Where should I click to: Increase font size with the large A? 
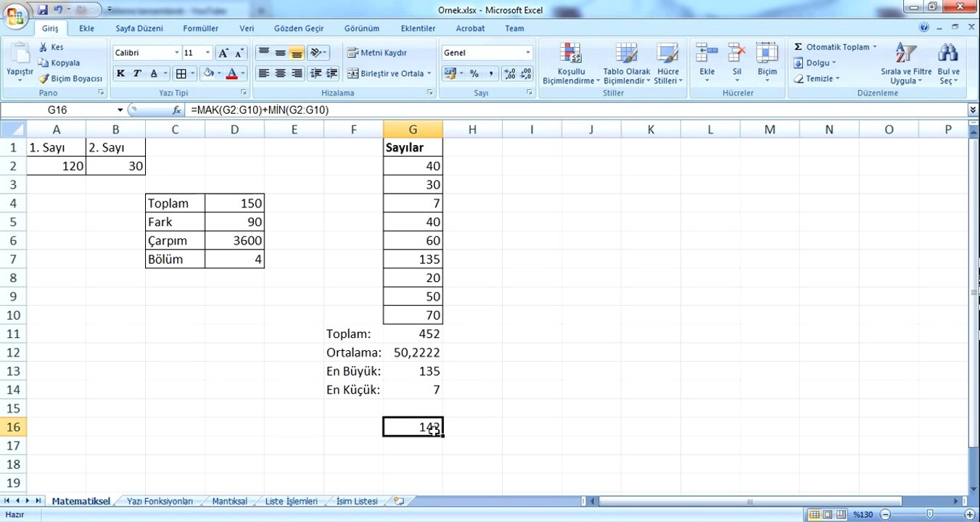point(224,53)
